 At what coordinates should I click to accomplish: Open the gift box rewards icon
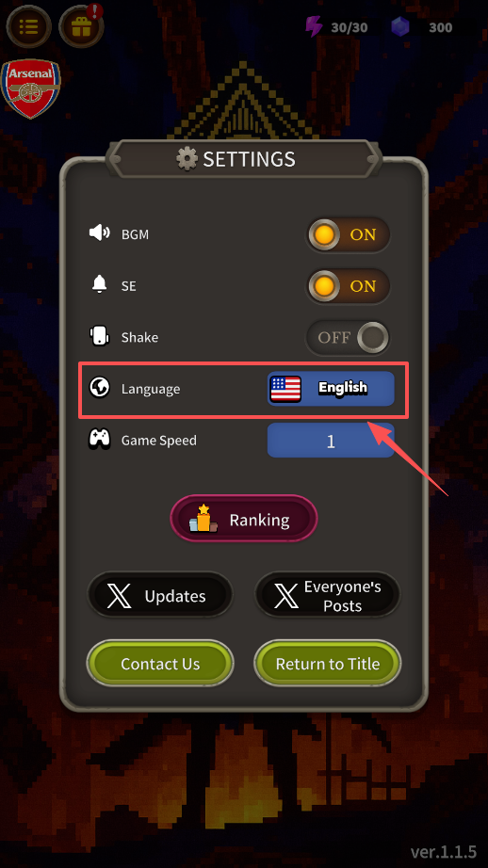pyautogui.click(x=81, y=26)
